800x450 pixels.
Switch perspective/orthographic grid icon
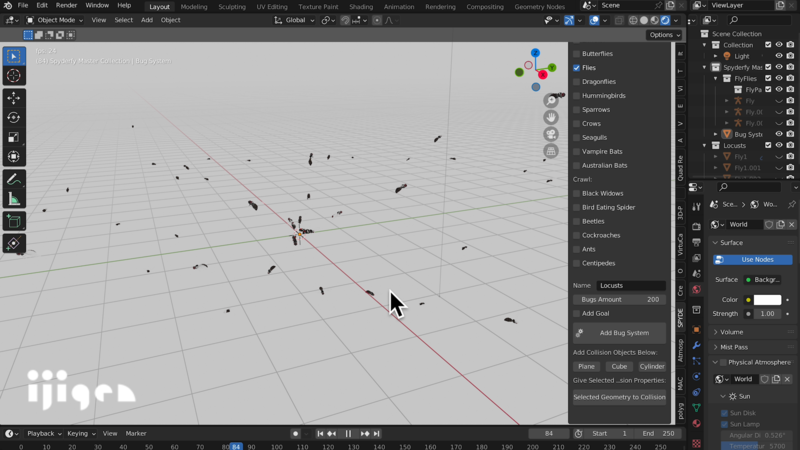click(x=551, y=151)
